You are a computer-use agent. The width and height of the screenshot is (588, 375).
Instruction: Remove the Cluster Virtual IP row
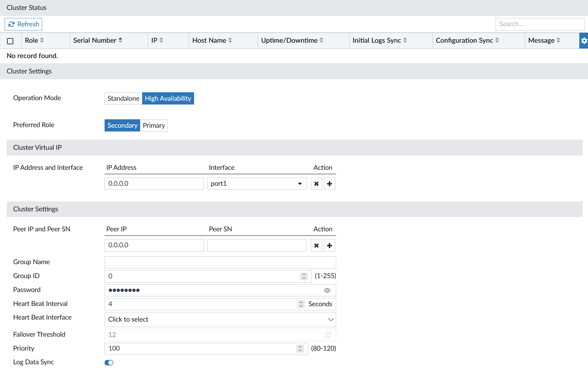coord(316,184)
